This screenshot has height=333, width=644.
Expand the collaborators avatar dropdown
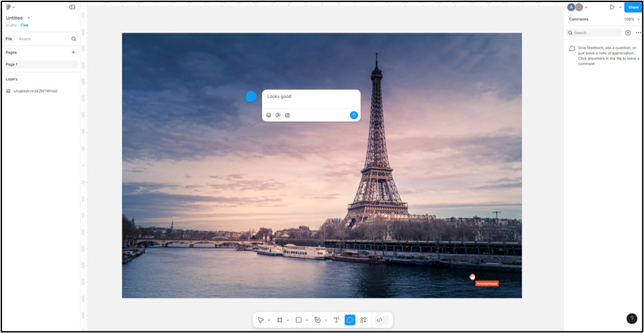(x=586, y=7)
